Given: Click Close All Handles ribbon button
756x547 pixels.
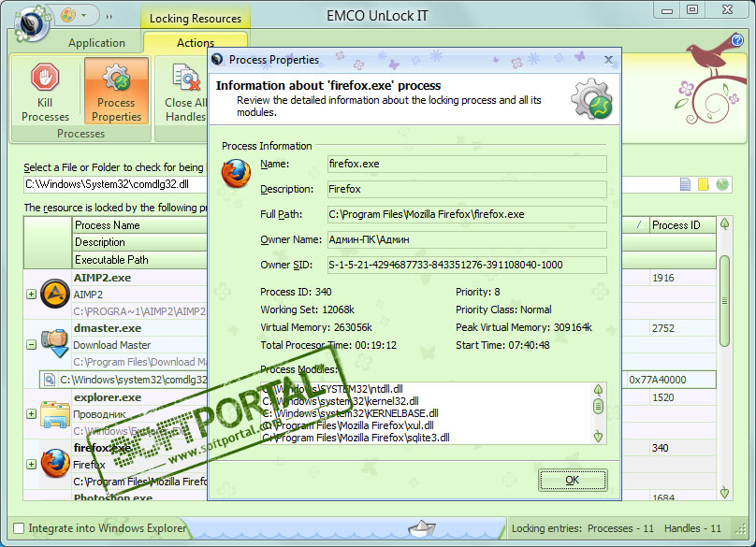Looking at the screenshot, I should [x=185, y=92].
